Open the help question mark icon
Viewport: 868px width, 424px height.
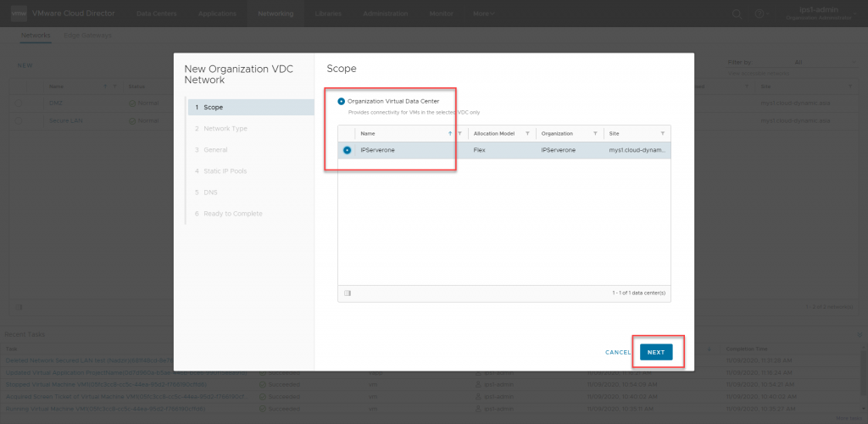(x=759, y=14)
